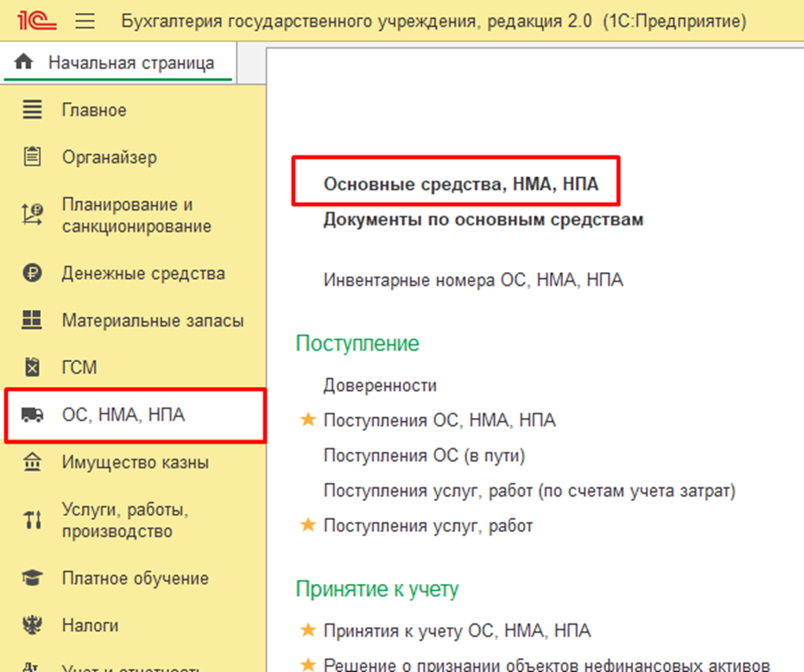Click the Услуги, работы, производство tools icon
Image resolution: width=804 pixels, height=672 pixels.
32,520
